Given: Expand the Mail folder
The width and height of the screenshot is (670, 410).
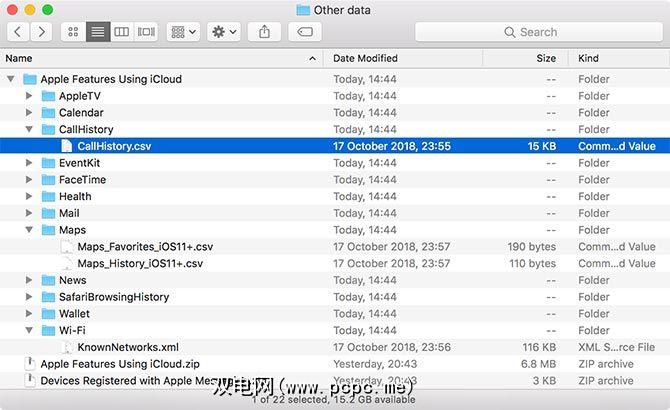Looking at the screenshot, I should click(29, 213).
